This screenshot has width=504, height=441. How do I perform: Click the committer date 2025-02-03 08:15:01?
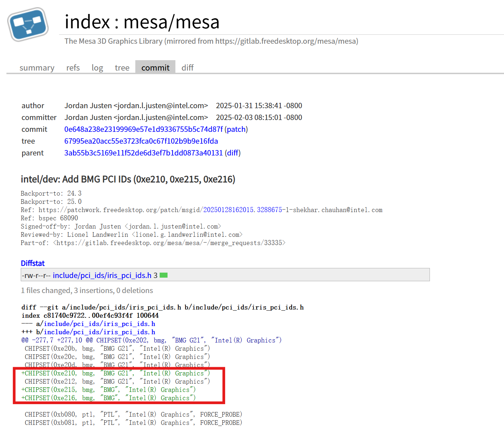(259, 118)
